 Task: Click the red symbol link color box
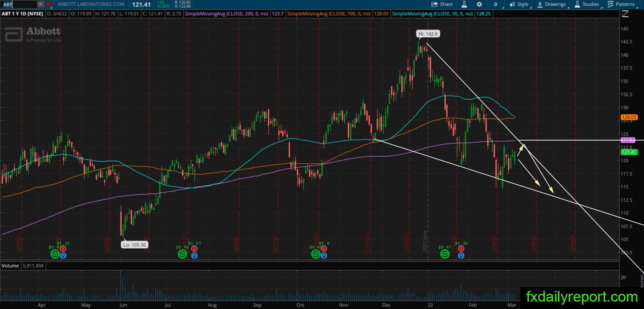pyautogui.click(x=49, y=4)
